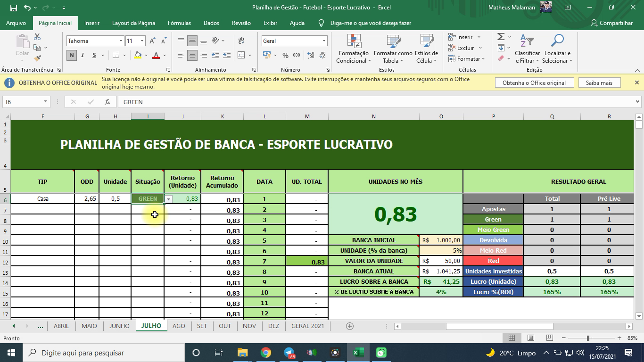This screenshot has height=362, width=644.
Task: Click the text Orientation icon
Action: click(x=216, y=41)
